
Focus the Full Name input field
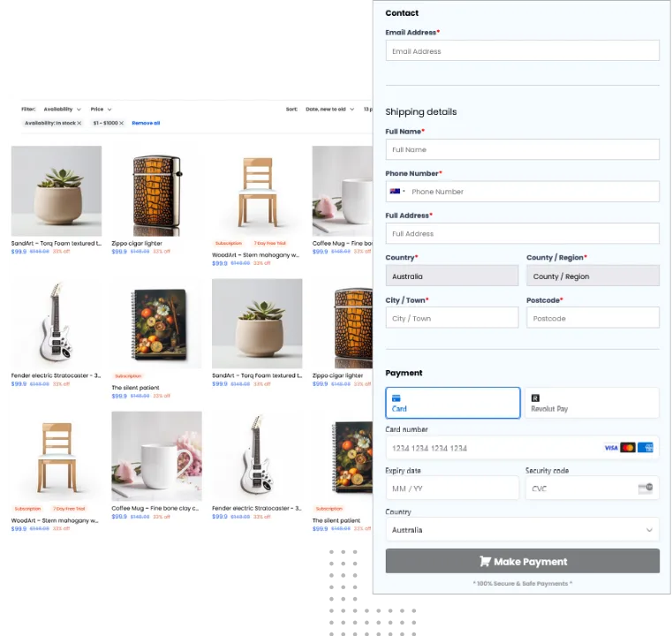(522, 149)
